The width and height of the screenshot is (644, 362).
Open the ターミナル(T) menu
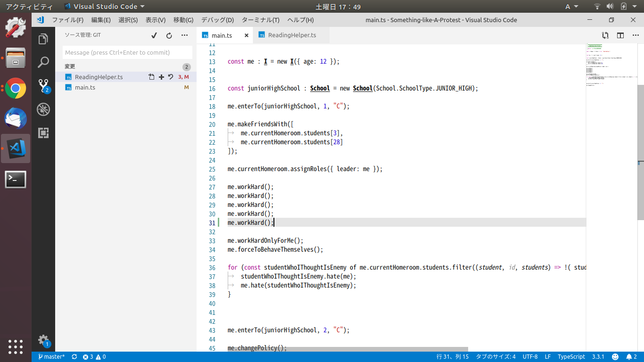tap(260, 20)
